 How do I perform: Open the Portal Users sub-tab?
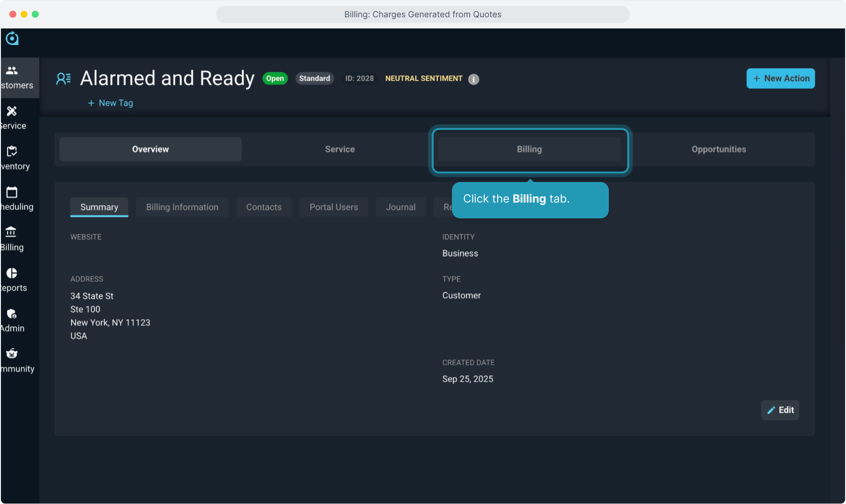[334, 207]
